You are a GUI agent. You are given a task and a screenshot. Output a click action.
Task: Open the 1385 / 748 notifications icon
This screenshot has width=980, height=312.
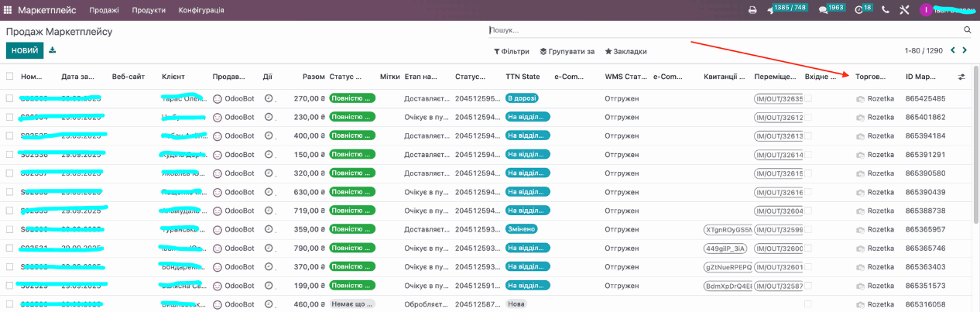771,10
